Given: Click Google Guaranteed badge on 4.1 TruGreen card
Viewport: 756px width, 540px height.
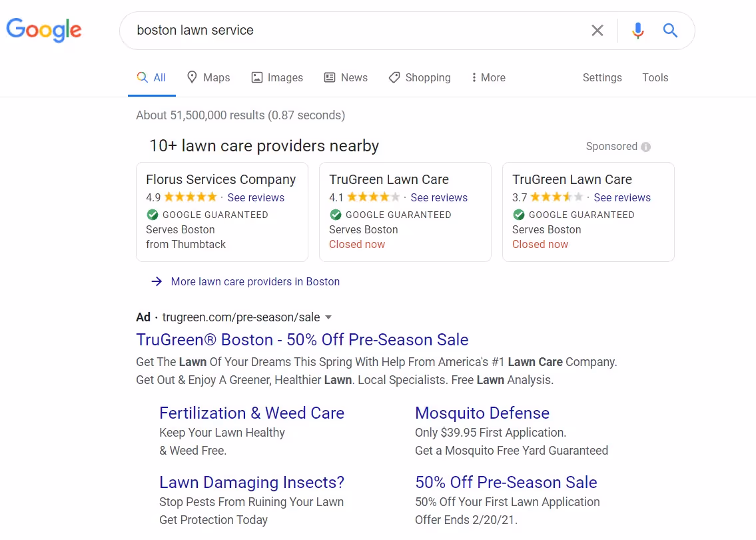Looking at the screenshot, I should (390, 215).
